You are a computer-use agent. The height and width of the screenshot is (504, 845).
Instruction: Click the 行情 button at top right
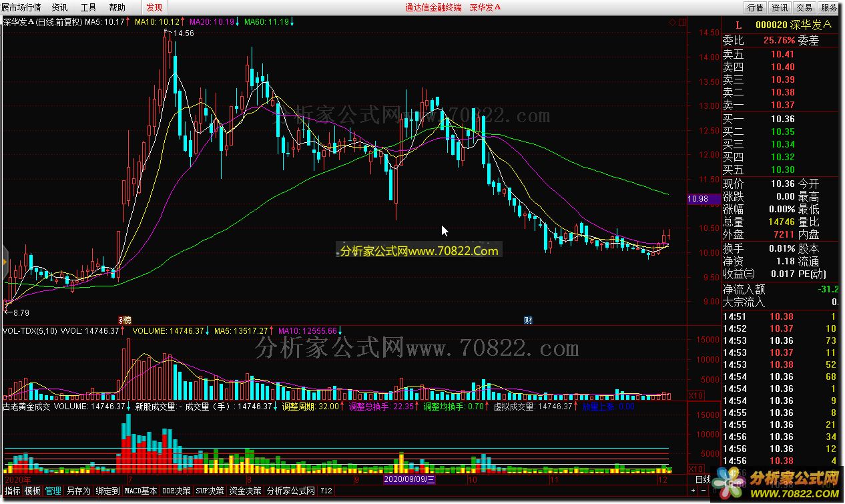[756, 7]
